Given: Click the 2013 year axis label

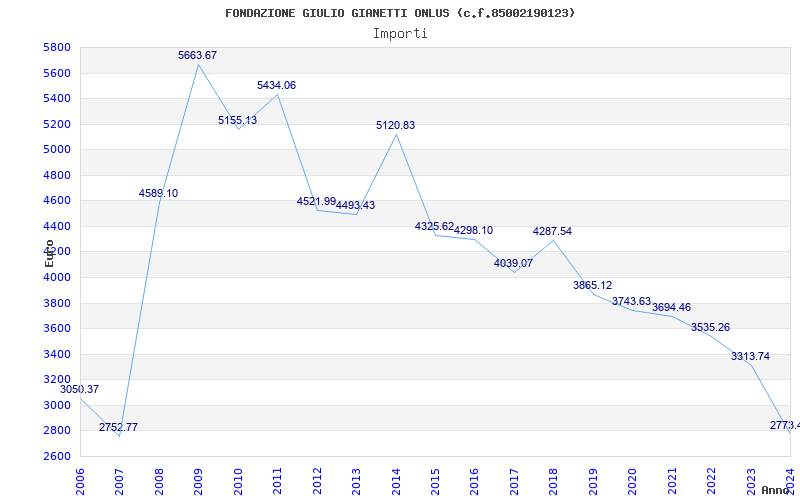Looking at the screenshot, I should coord(356,482).
